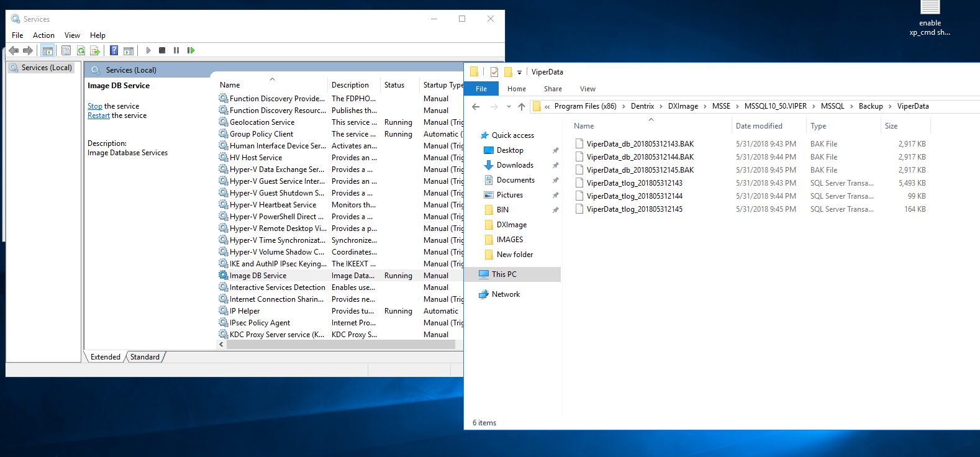
Task: Open the DXImage folder in navigation pane
Action: (512, 225)
